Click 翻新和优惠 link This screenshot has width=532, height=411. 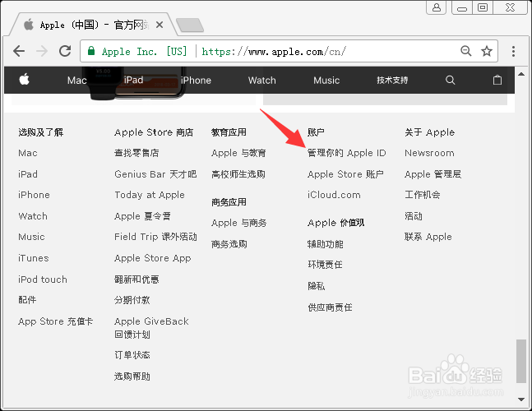(x=136, y=279)
